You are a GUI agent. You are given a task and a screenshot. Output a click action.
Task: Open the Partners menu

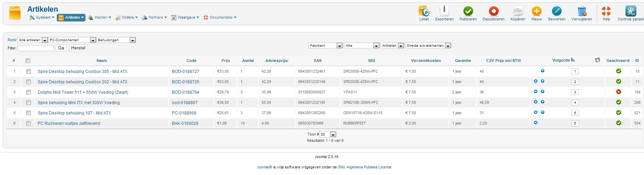[154, 17]
